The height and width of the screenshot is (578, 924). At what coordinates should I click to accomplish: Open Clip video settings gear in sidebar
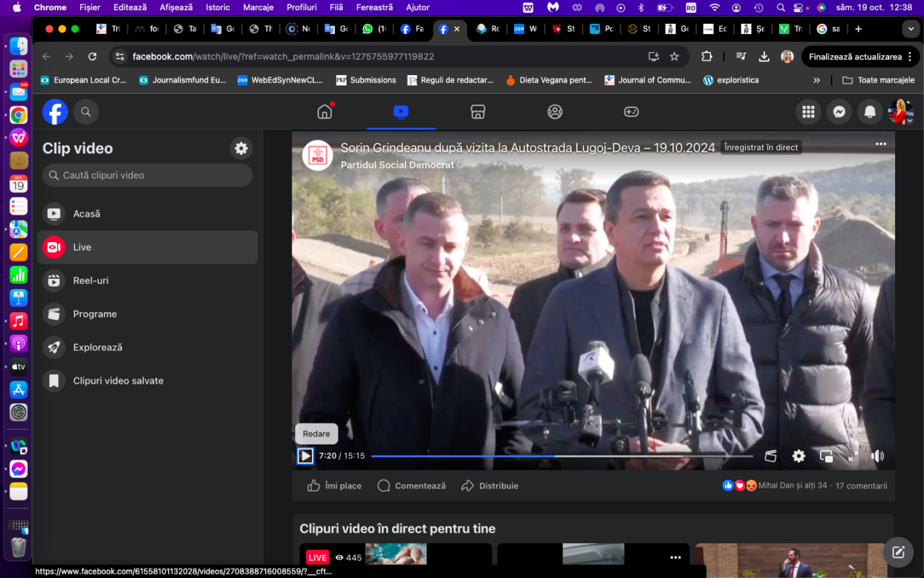click(x=241, y=148)
